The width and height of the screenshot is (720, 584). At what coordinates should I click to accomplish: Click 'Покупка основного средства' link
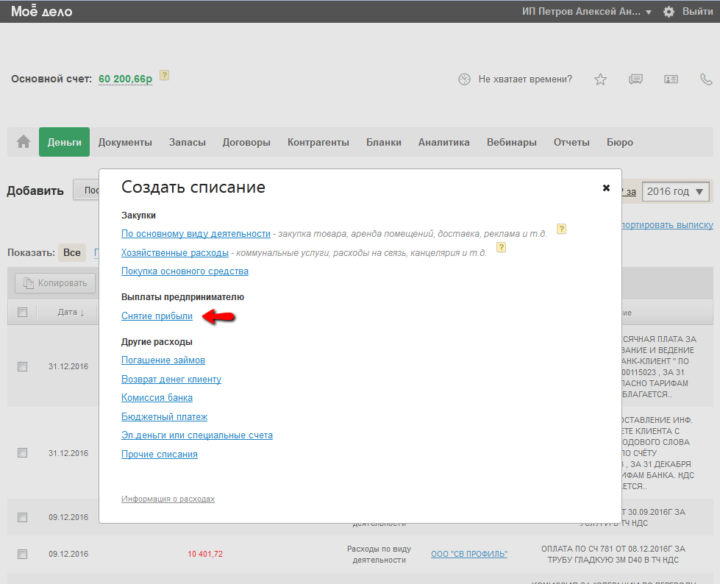point(185,271)
